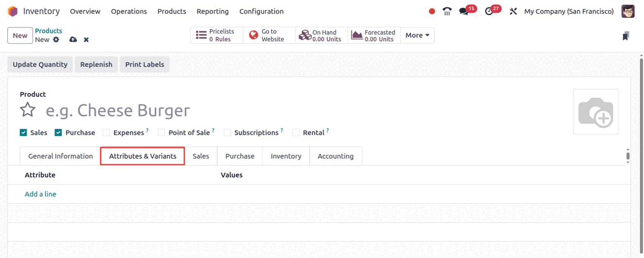
Task: Discard changes with the X icon
Action: pos(86,39)
